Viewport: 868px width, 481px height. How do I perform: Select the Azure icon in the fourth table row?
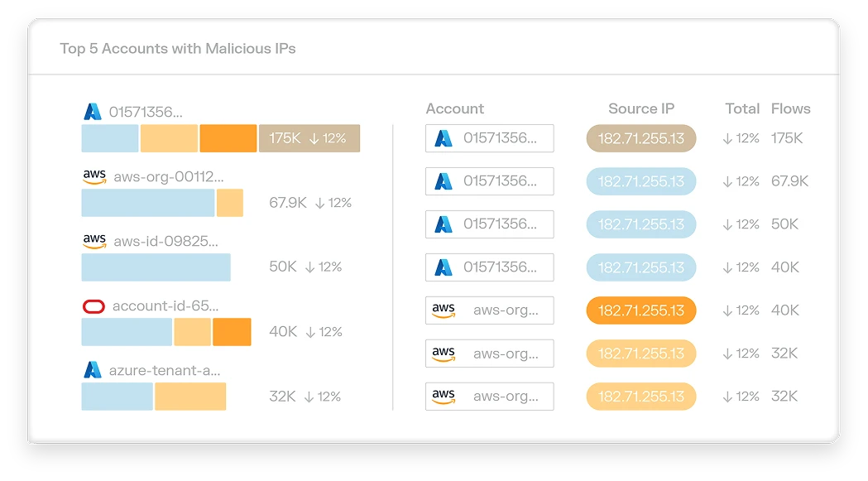[444, 267]
